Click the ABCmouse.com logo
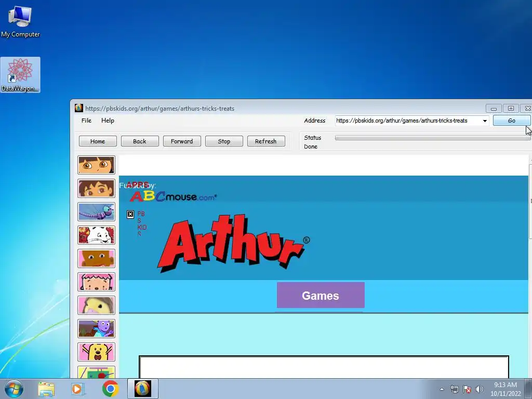532x399 pixels. coord(173,196)
